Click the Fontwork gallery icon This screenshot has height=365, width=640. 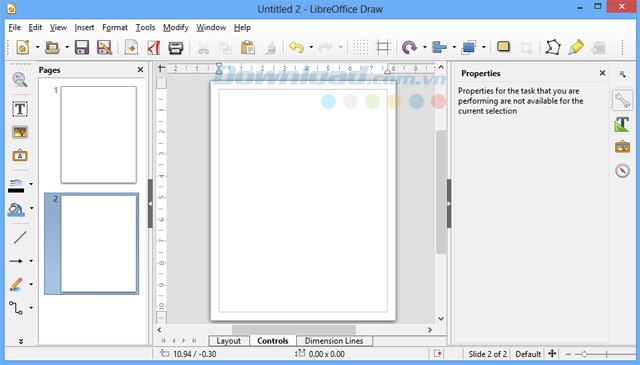20,156
